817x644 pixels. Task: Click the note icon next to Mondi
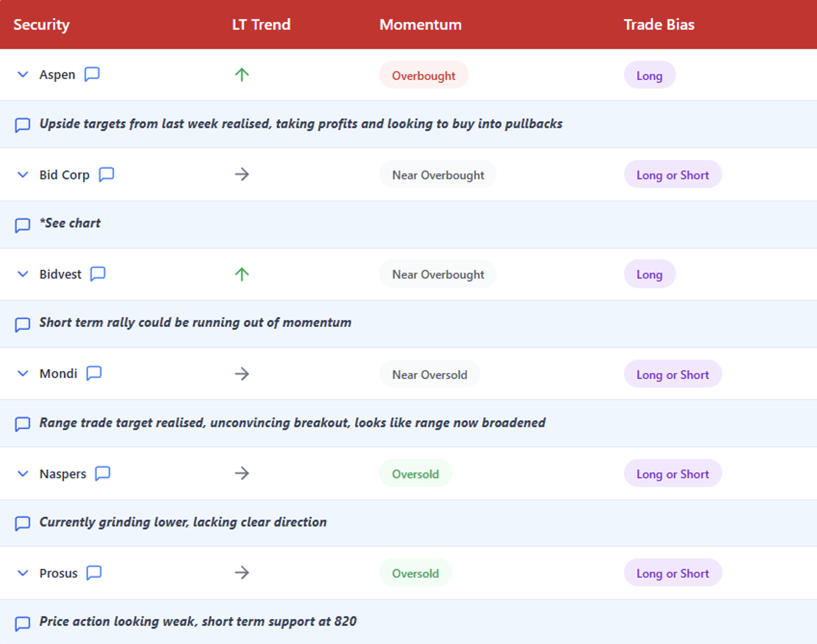pos(94,373)
